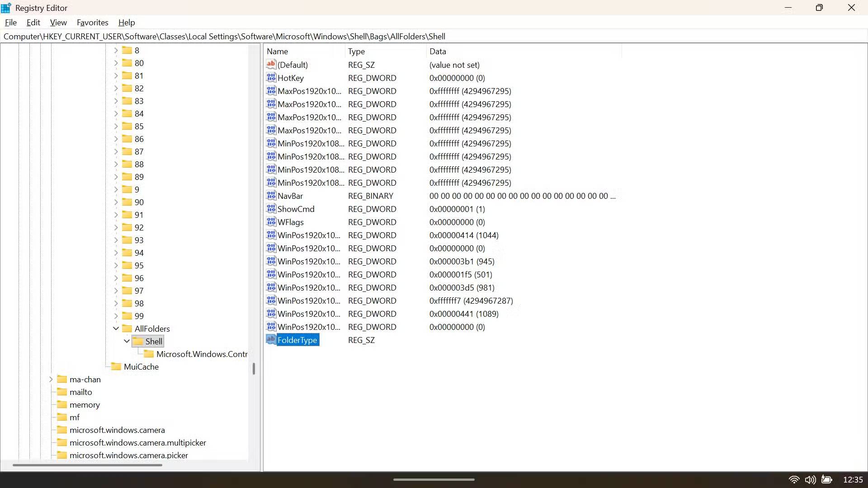
Task: Click the Wi-Fi icon in system tray
Action: pyautogui.click(x=794, y=480)
